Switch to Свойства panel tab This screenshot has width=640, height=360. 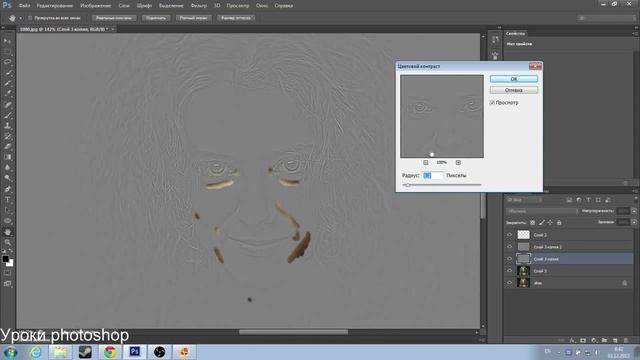(x=515, y=33)
